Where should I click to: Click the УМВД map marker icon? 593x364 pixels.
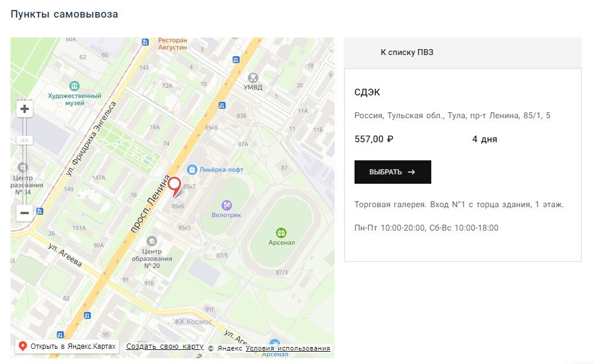tap(253, 78)
